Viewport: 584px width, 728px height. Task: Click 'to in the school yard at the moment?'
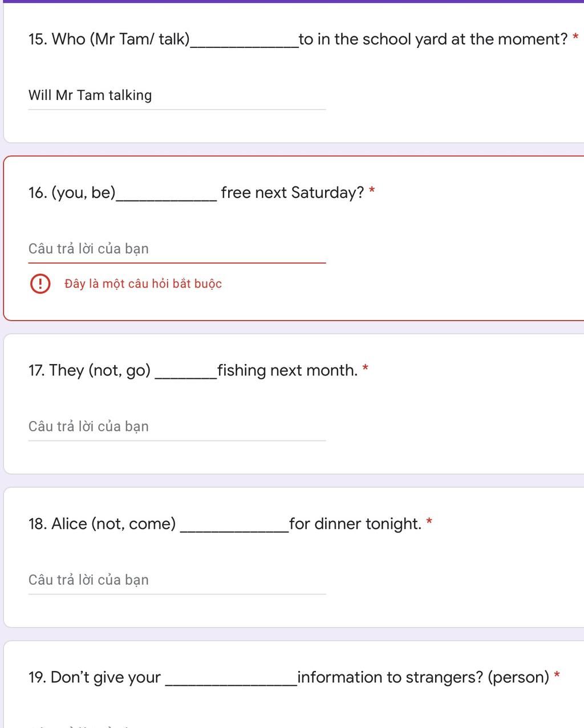coord(433,39)
